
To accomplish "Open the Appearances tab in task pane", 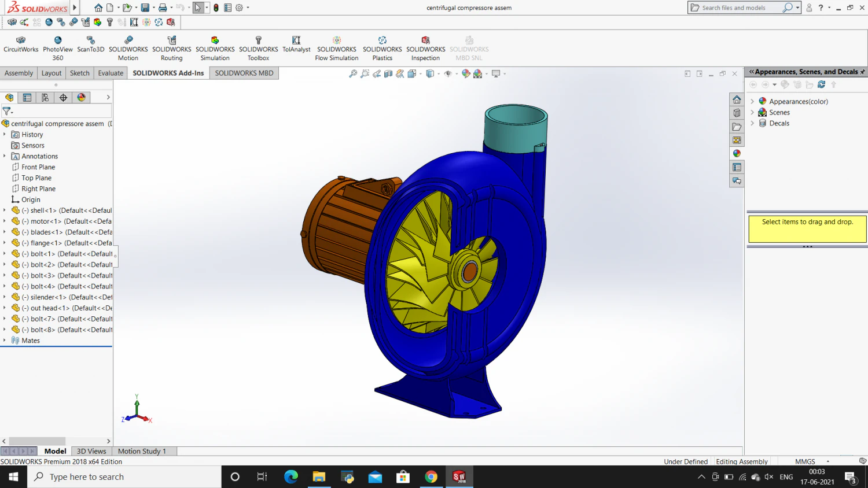I will click(737, 153).
